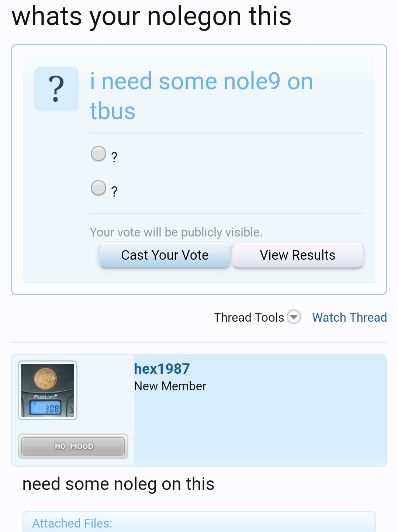Click the 'New Member' user title

tap(170, 386)
